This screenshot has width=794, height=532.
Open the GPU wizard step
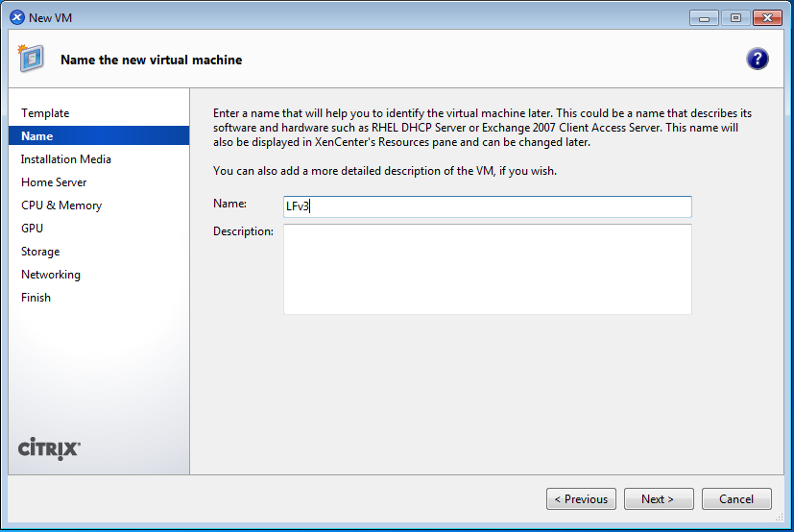pyautogui.click(x=32, y=229)
